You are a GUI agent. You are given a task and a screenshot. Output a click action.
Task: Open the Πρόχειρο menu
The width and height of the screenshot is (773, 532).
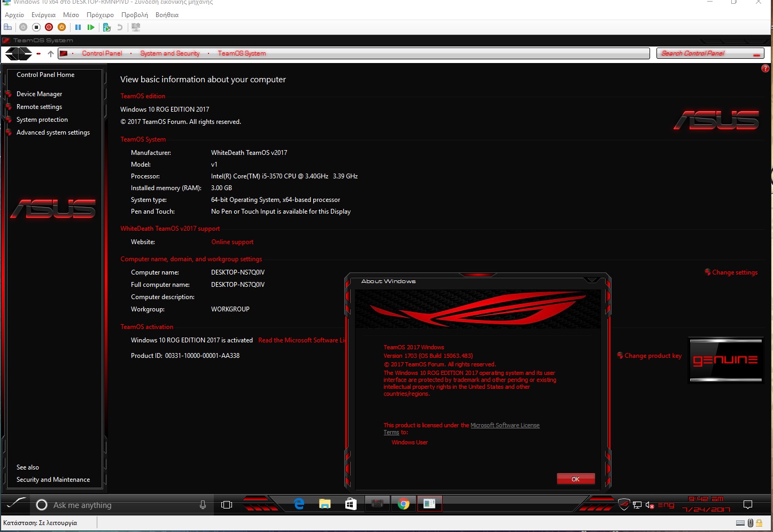(x=100, y=15)
